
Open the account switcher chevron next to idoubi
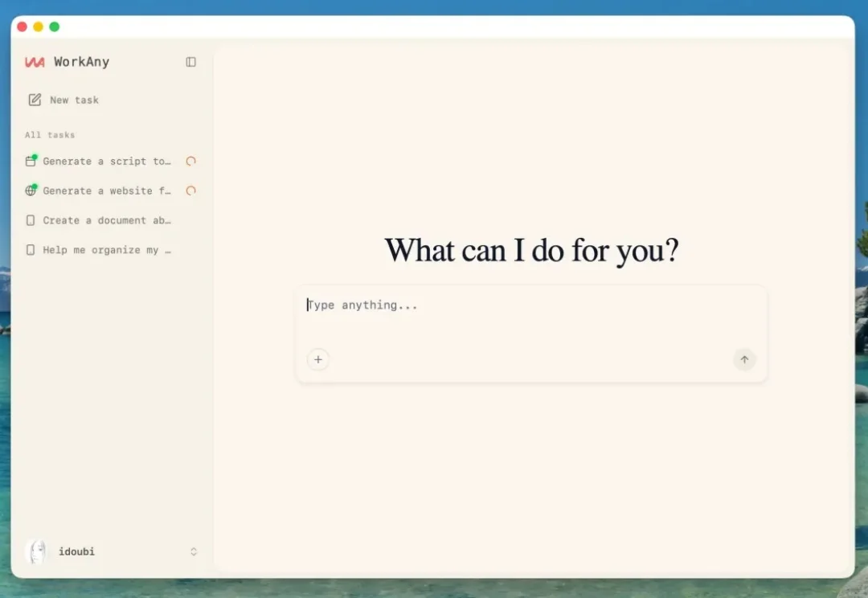193,551
